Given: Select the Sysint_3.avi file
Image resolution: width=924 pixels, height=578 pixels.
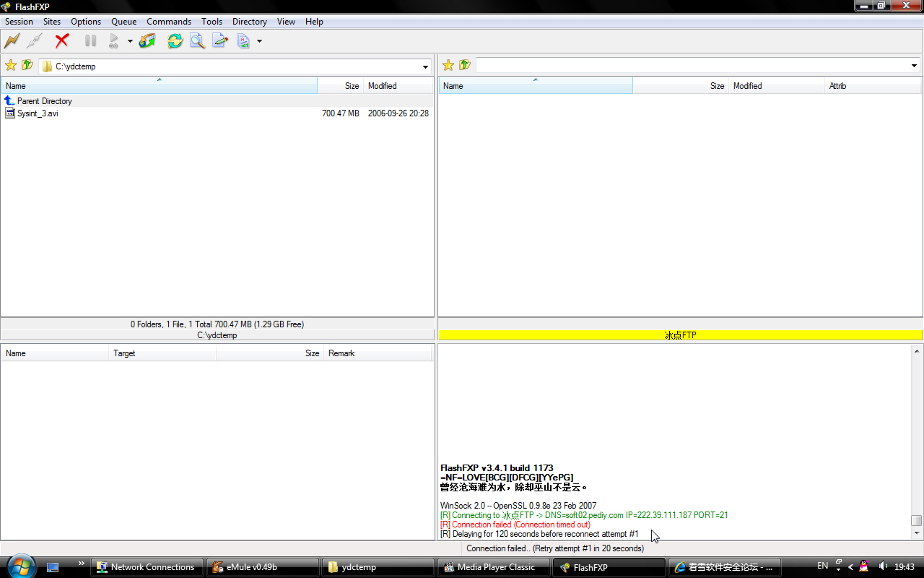Looking at the screenshot, I should click(x=38, y=113).
